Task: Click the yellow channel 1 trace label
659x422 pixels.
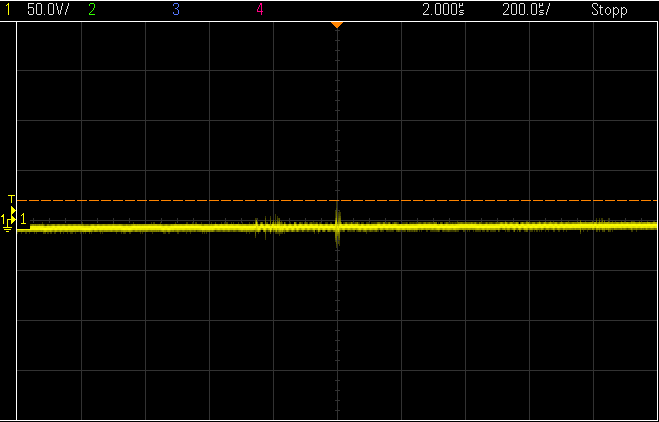Action: coord(23,219)
